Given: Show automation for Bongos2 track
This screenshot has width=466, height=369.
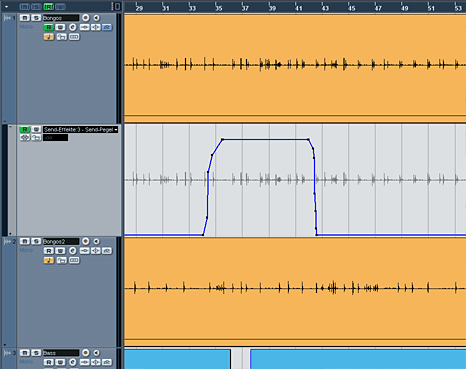Looking at the screenshot, I should pyautogui.click(x=5, y=345).
